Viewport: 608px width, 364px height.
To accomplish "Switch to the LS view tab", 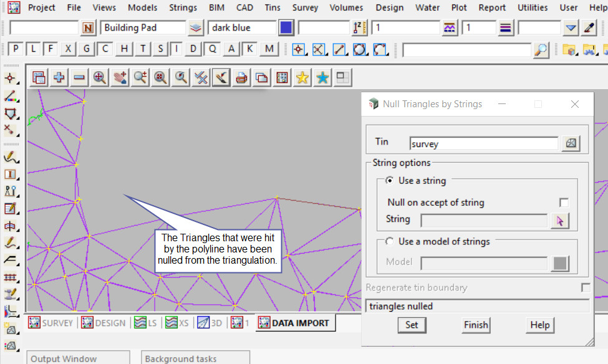I will pyautogui.click(x=145, y=323).
